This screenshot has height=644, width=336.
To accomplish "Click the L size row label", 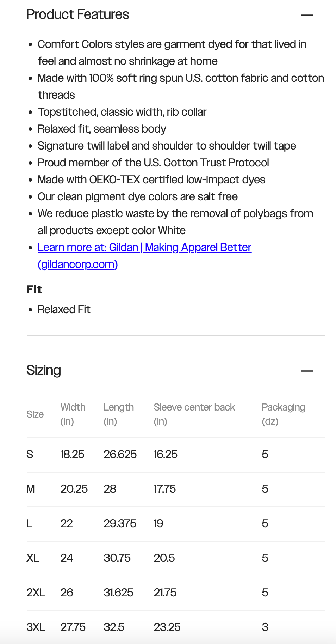I will click(x=29, y=523).
